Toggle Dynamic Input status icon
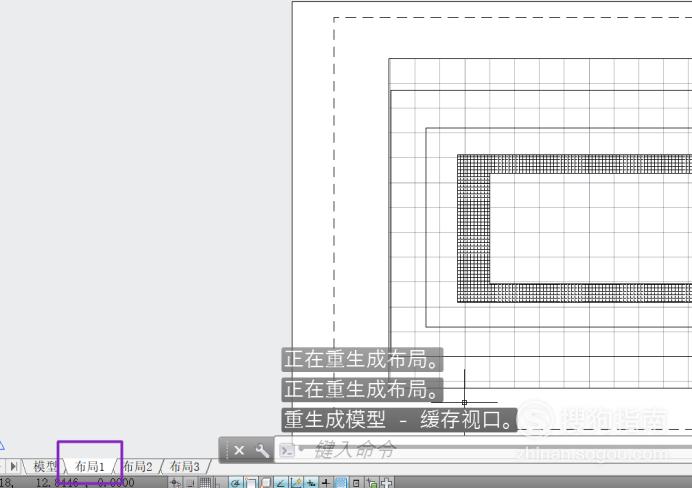Image resolution: width=692 pixels, height=488 pixels. (x=311, y=483)
